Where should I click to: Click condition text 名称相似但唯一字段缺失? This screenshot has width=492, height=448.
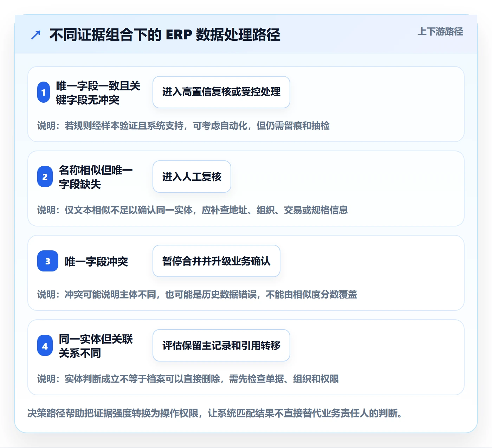(x=96, y=177)
